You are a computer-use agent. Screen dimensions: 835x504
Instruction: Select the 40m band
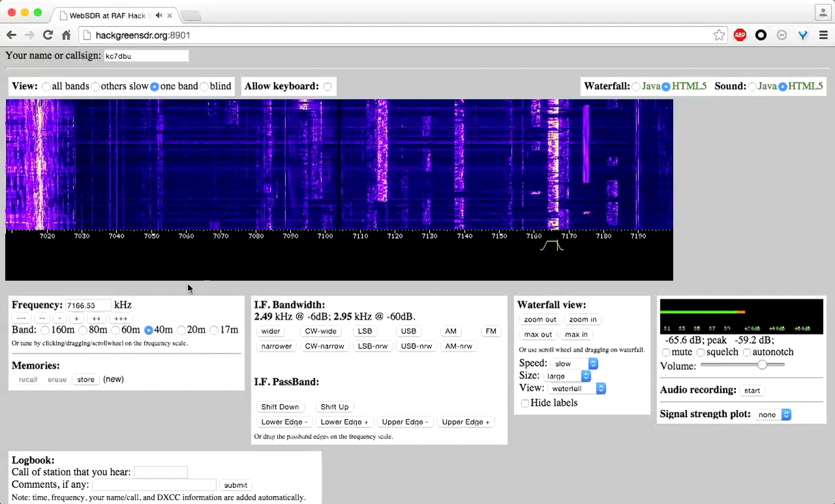pyautogui.click(x=149, y=330)
